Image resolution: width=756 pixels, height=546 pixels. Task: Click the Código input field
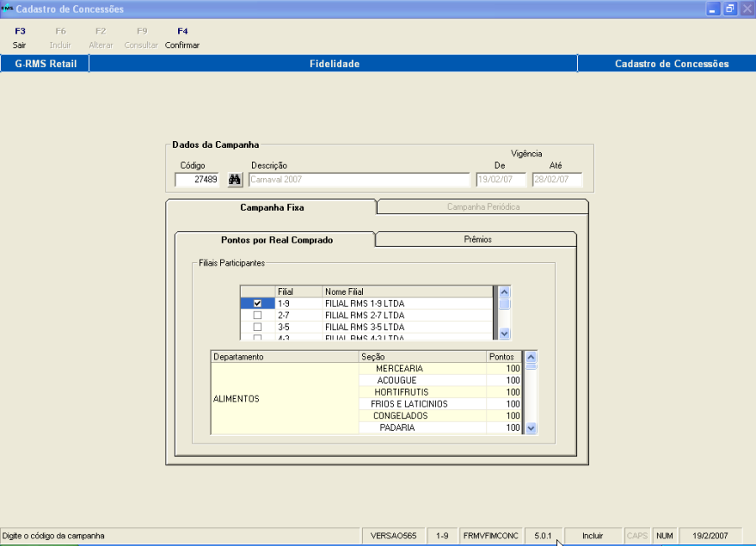coord(197,180)
